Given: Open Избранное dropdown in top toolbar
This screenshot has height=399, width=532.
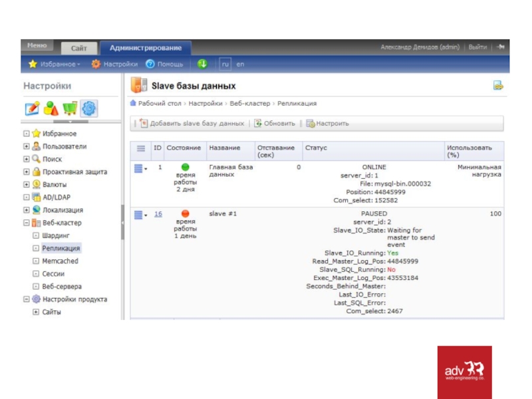Looking at the screenshot, I should tap(55, 65).
